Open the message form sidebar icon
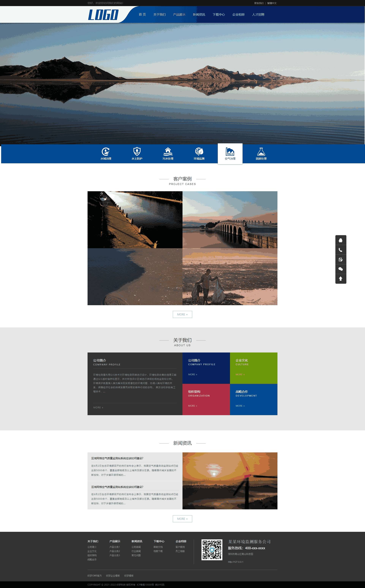Viewport: 365px width, 588px height. [340, 259]
